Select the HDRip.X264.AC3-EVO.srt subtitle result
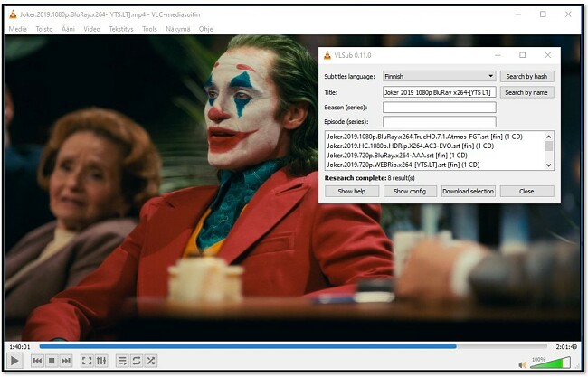588x377 pixels. [411, 146]
